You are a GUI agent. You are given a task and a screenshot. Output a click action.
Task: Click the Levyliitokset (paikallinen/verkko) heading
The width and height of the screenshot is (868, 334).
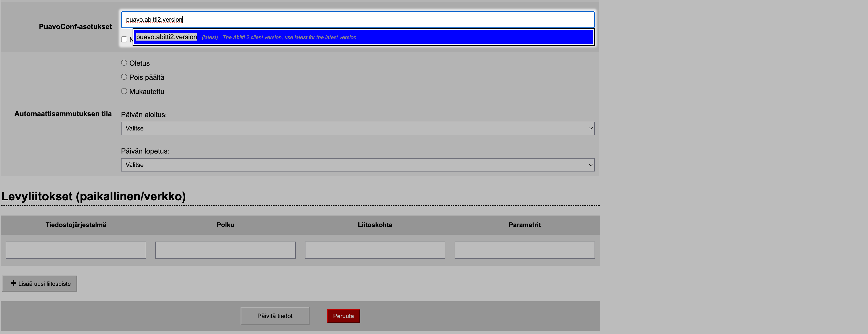(x=94, y=196)
